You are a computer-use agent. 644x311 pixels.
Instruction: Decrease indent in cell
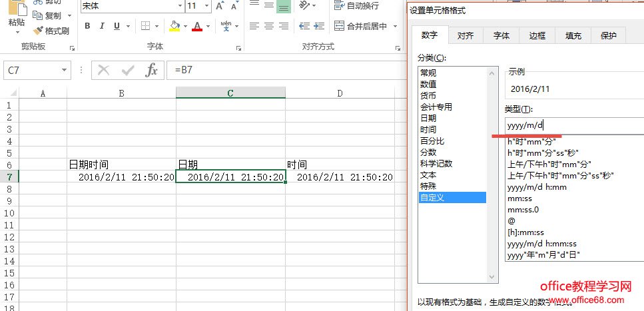click(x=304, y=26)
